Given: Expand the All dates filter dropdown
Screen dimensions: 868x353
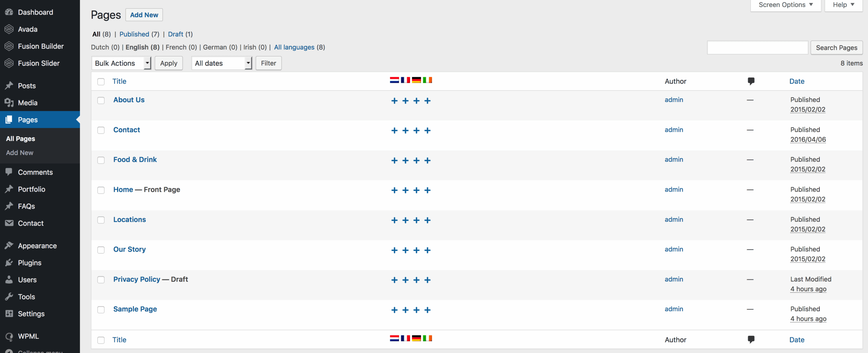Looking at the screenshot, I should tap(221, 63).
